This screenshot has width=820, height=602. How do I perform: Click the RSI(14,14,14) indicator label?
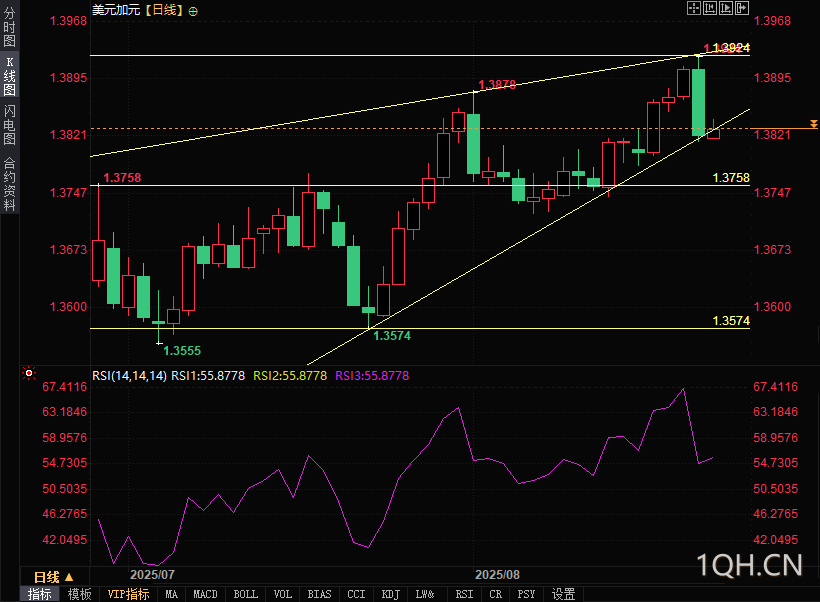[129, 376]
